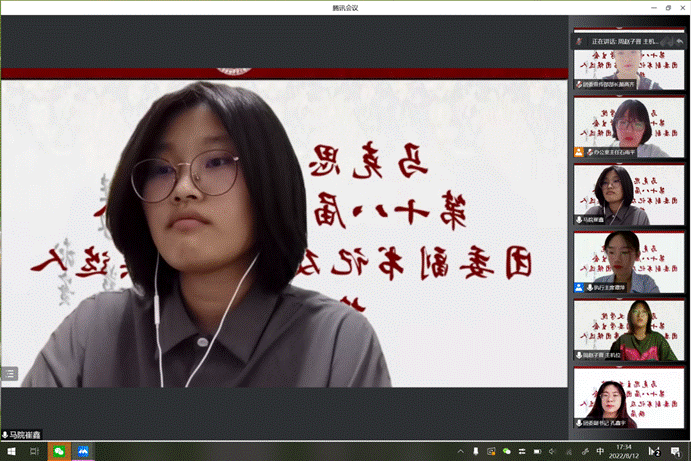Click the Windows Start button
Image resolution: width=691 pixels, height=461 pixels.
tap(9, 452)
